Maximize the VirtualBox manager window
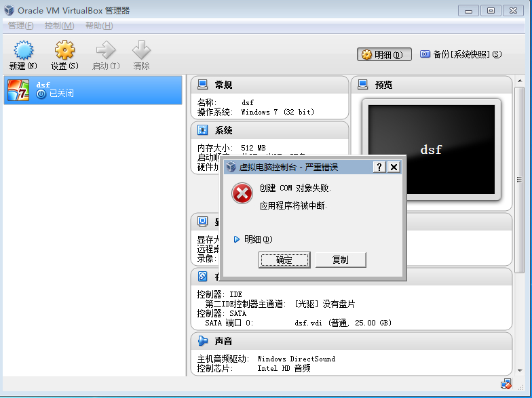The image size is (532, 398). pyautogui.click(x=491, y=11)
